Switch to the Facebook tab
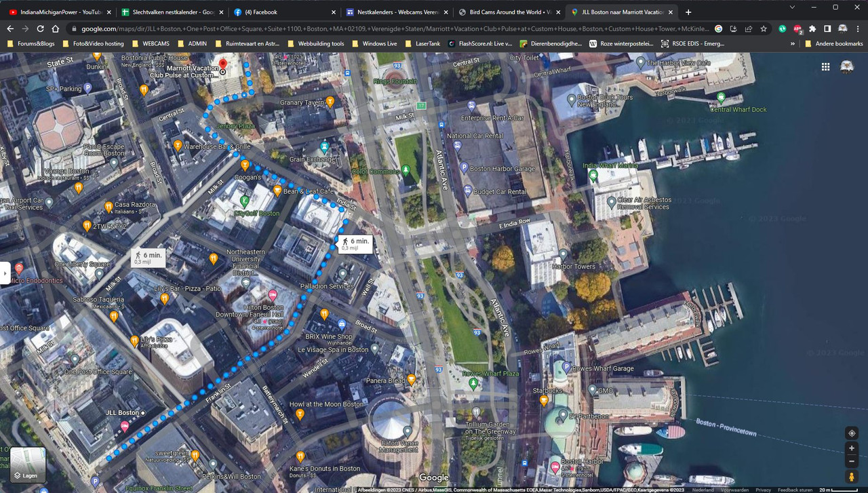 click(283, 12)
